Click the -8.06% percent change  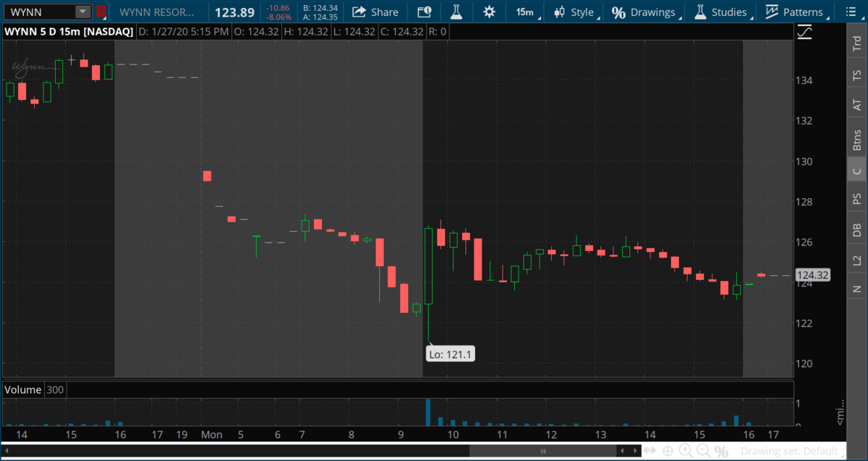278,16
